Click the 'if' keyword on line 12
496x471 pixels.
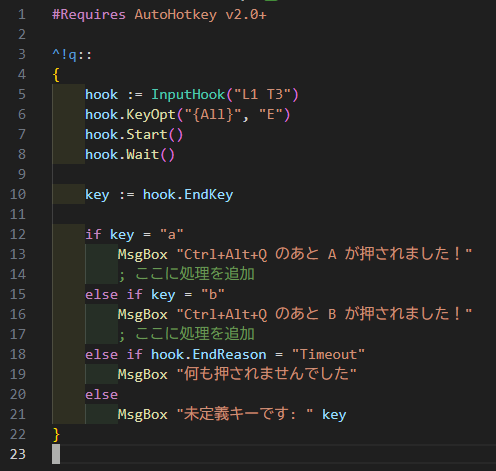point(93,234)
